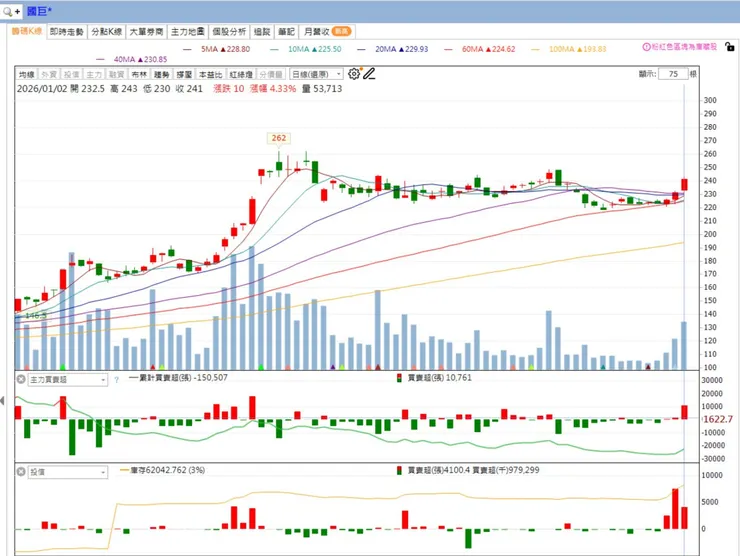The height and width of the screenshot is (556, 740).
Task: Select the pencil drawing tool
Action: [x=369, y=74]
